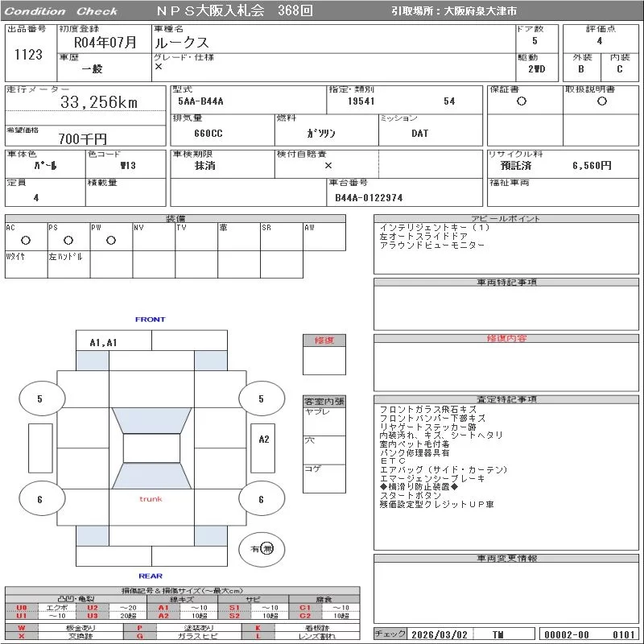Toggle the 取扱説明書 circle mark
The width and height of the screenshot is (644, 644).
[601, 101]
